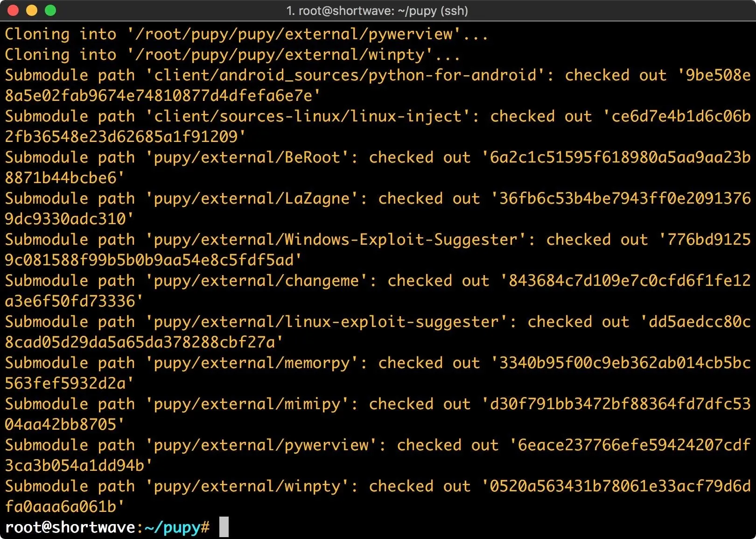756x539 pixels.
Task: Click hash start '3340b95f00c9eb362ab014cb5bc'
Action: point(625,363)
